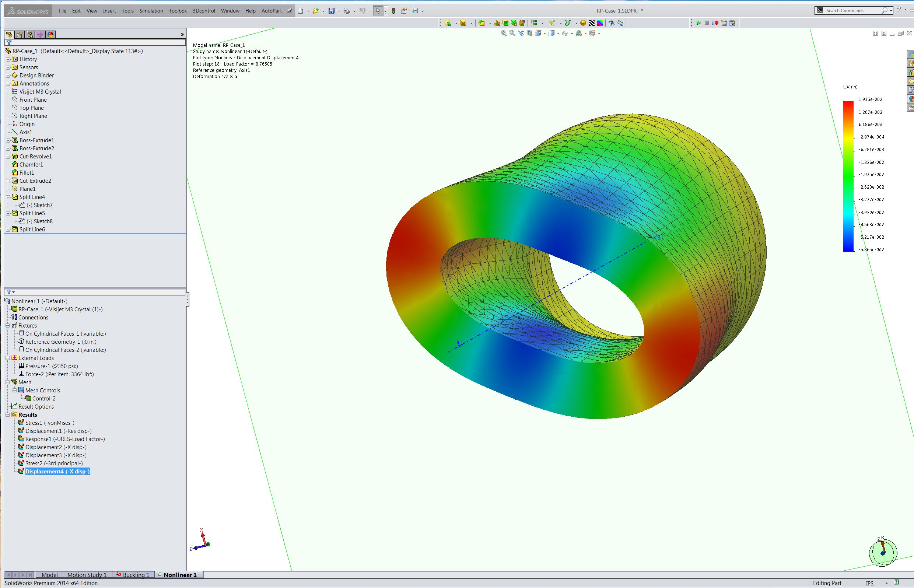Click the Zoom to Fit magnifier icon

tap(504, 34)
